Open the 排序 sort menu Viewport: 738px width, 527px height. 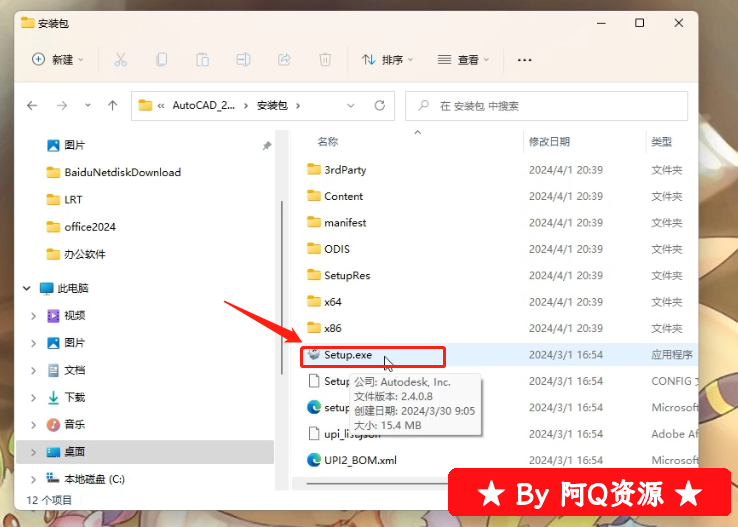point(388,60)
